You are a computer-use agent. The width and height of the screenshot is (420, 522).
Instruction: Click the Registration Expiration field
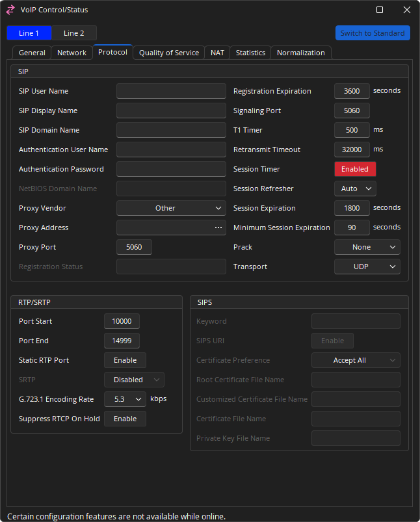point(352,91)
